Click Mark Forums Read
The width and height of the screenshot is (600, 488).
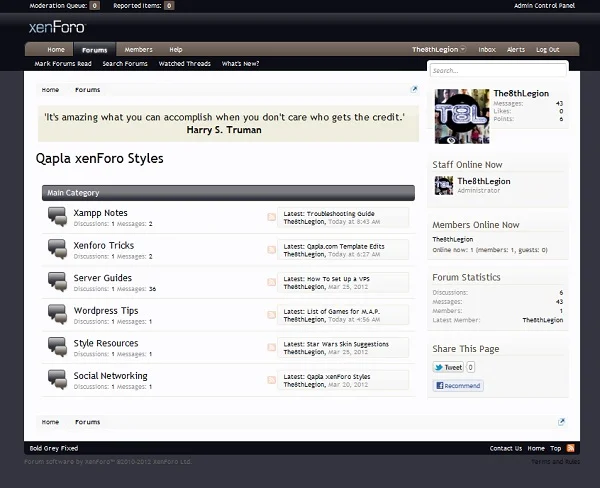63,64
